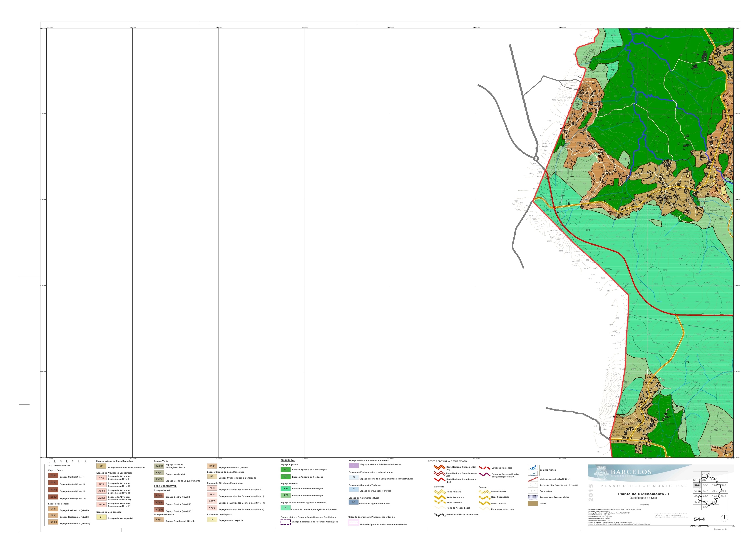Click the purple I Atividades Industriais swatch
The image size is (756, 552).
coord(354,465)
